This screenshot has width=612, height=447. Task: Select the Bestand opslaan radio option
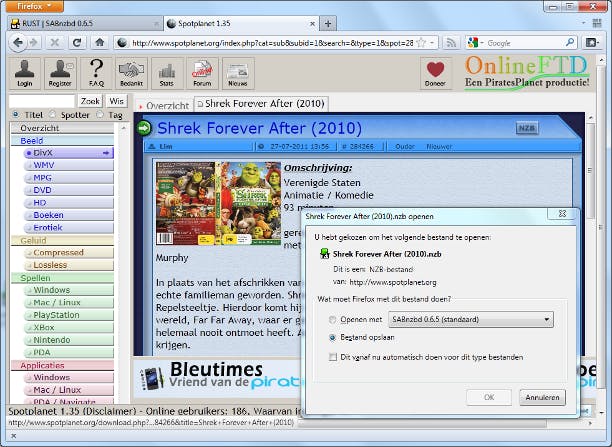333,337
